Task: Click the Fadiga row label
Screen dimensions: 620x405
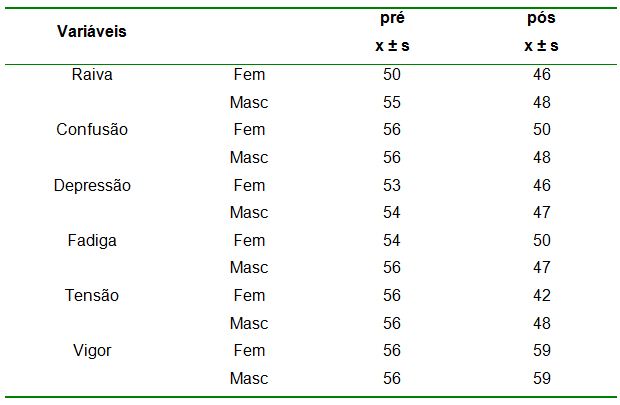Action: (x=92, y=240)
